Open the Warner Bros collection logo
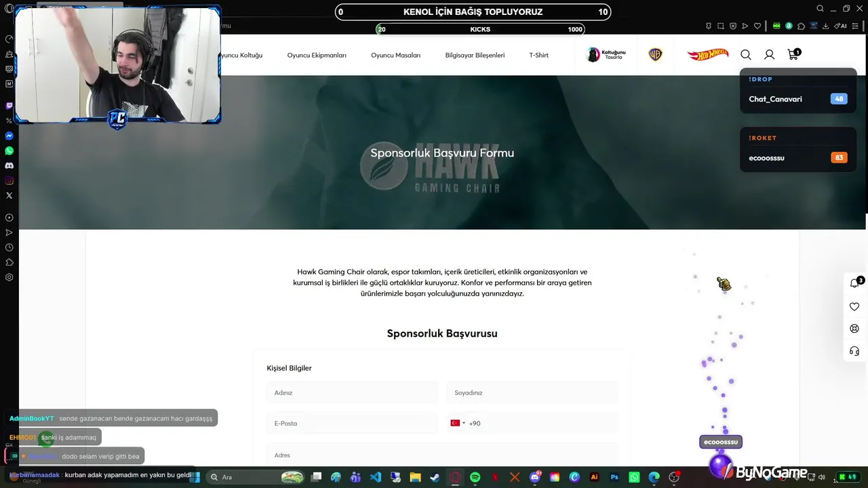The width and height of the screenshot is (868, 488). pos(655,55)
